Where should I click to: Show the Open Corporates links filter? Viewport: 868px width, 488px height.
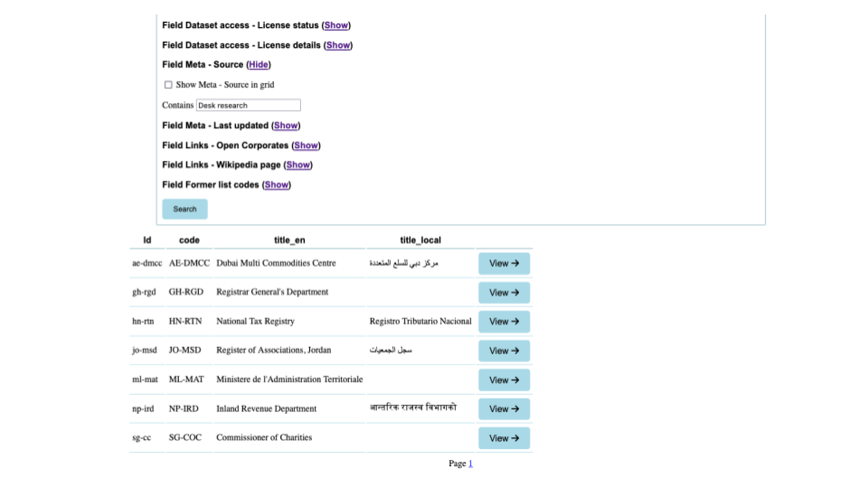click(307, 145)
